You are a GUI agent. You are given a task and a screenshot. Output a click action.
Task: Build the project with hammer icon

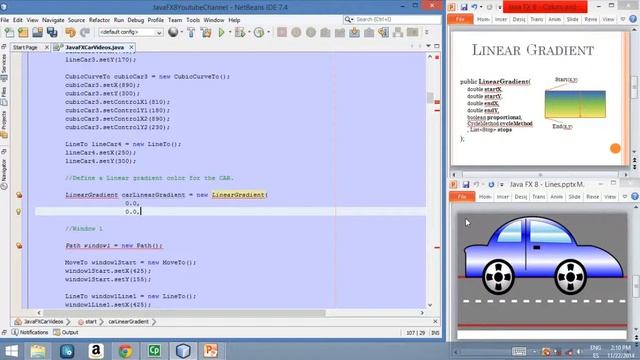click(x=191, y=32)
